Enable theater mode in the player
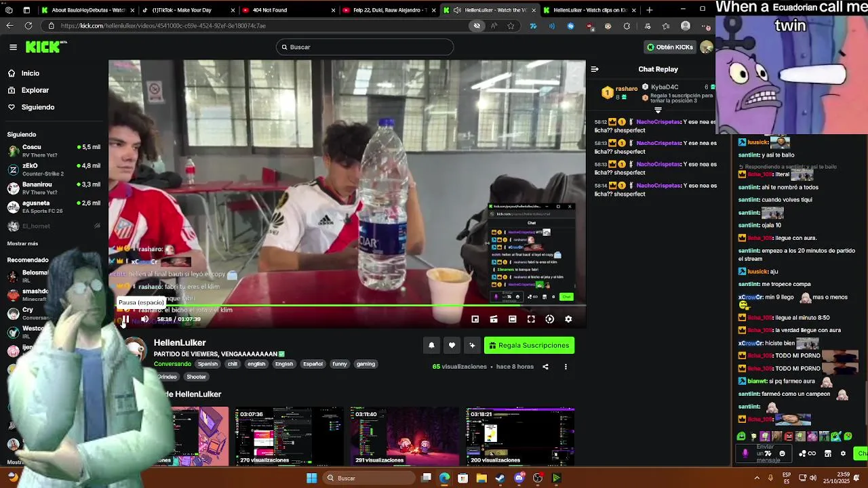The height and width of the screenshot is (488, 868). click(513, 319)
